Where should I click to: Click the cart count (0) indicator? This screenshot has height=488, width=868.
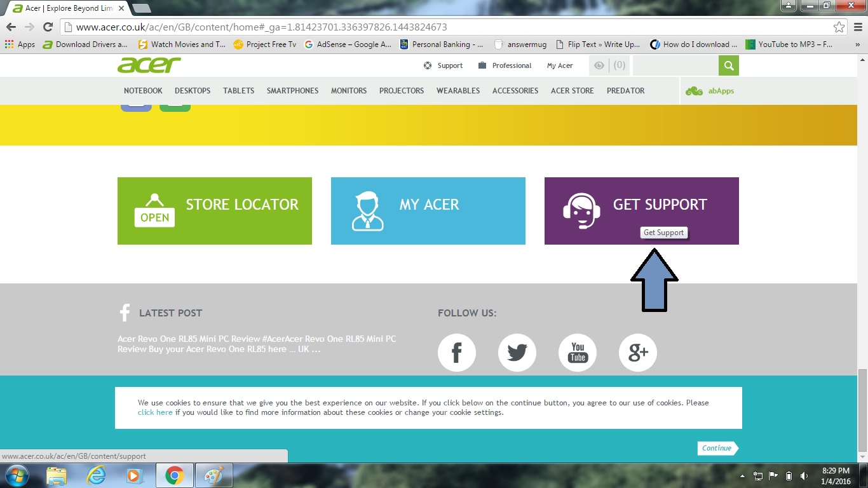coord(619,65)
